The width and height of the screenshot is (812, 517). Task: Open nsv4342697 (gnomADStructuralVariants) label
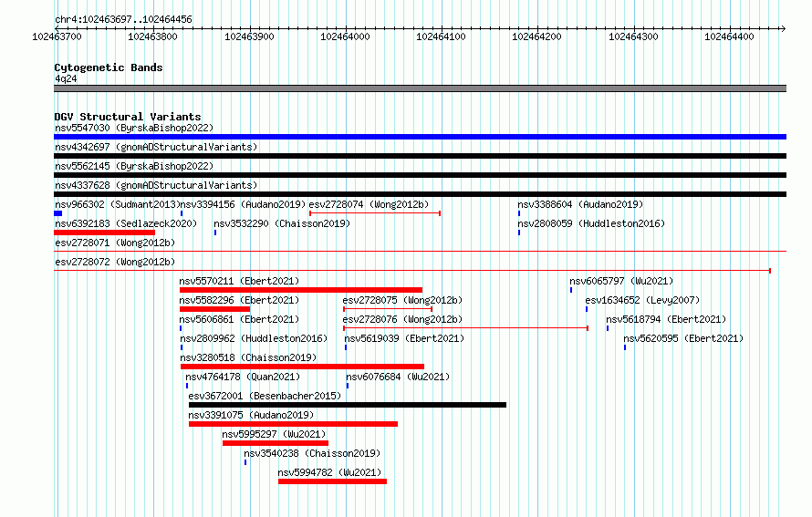click(x=156, y=147)
